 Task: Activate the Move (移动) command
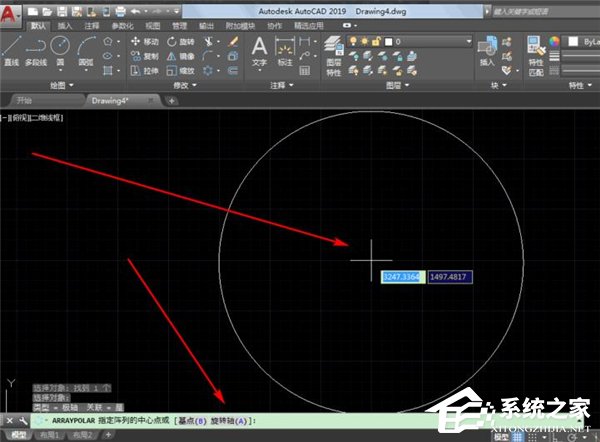click(x=143, y=42)
